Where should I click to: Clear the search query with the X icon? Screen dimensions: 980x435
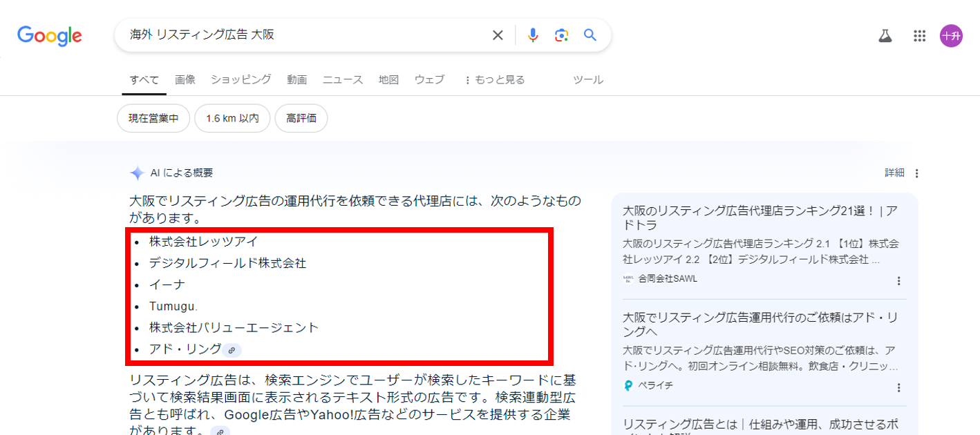tap(498, 35)
